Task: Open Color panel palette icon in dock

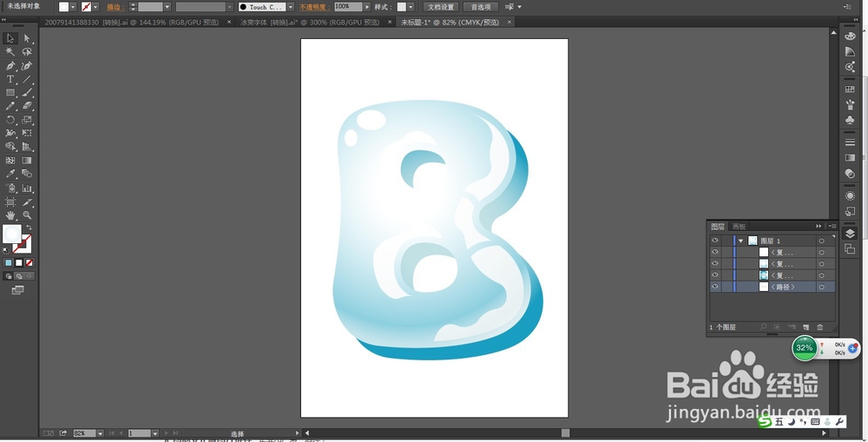Action: tap(850, 36)
